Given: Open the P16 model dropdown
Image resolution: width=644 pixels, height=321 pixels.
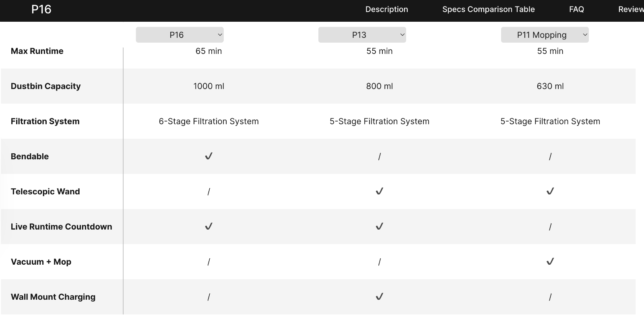Looking at the screenshot, I should (180, 35).
